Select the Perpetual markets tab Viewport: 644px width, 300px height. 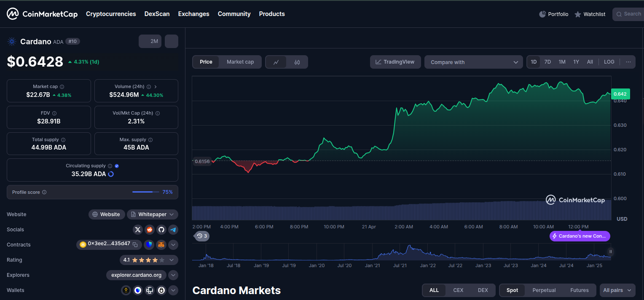[544, 290]
